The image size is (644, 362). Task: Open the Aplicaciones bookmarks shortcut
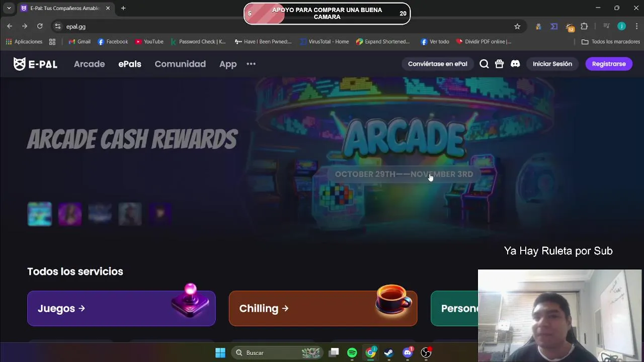coord(24,42)
